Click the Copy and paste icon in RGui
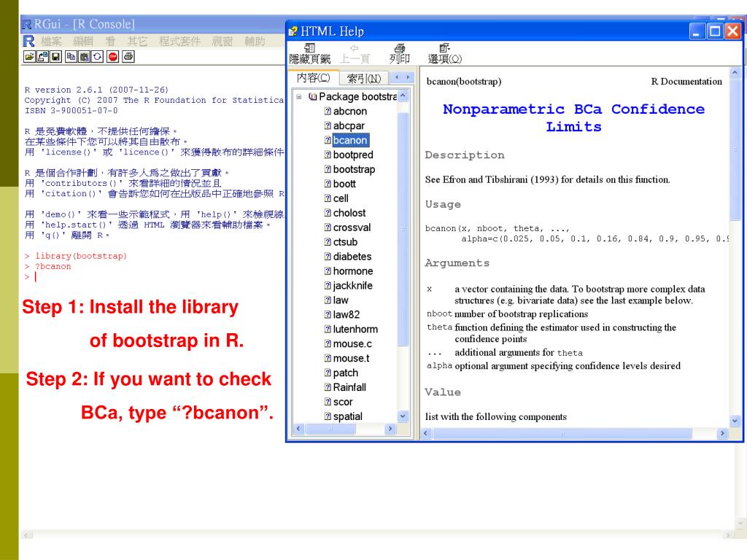This screenshot has height=560, width=747. [98, 57]
